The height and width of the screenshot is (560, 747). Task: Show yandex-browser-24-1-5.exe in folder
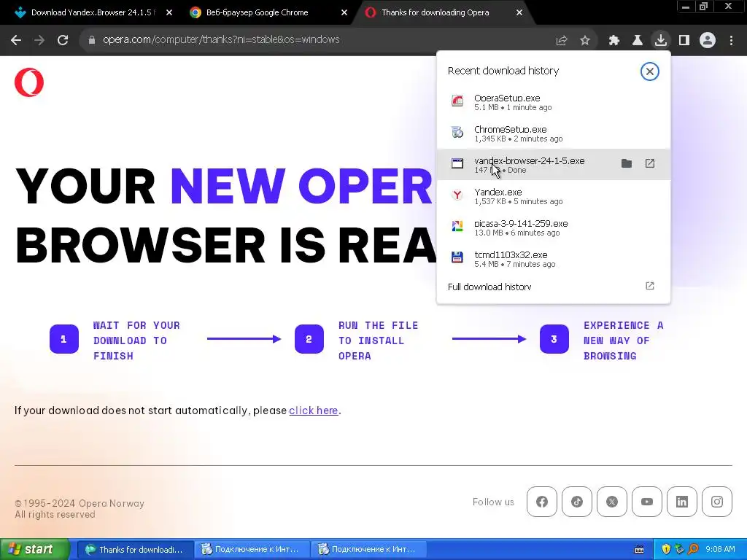pos(627,164)
